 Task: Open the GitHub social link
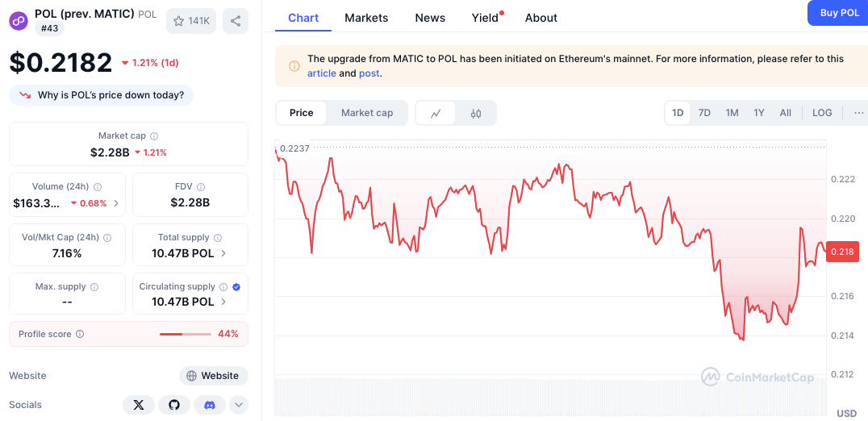pos(174,405)
